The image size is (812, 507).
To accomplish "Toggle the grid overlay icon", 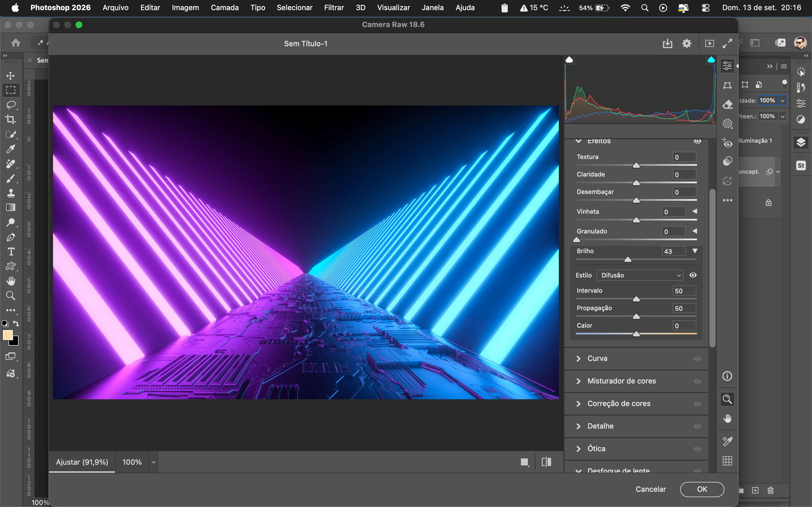I will click(x=727, y=461).
